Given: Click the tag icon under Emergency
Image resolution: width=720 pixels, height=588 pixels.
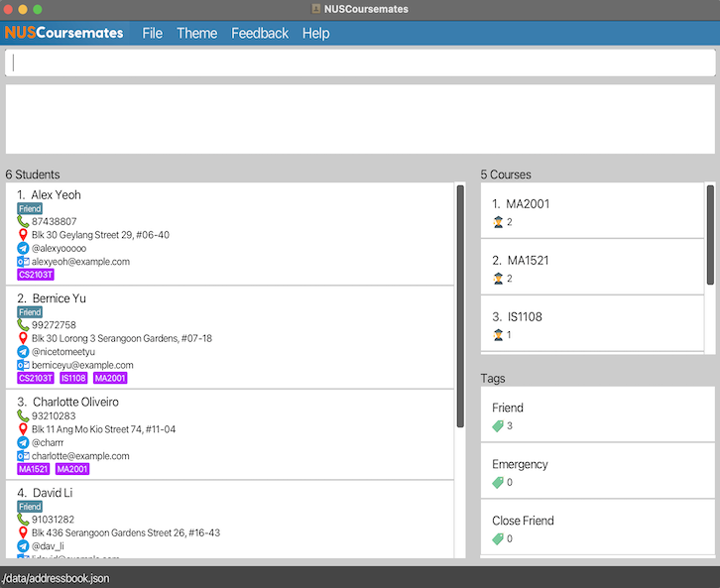Looking at the screenshot, I should tap(498, 483).
